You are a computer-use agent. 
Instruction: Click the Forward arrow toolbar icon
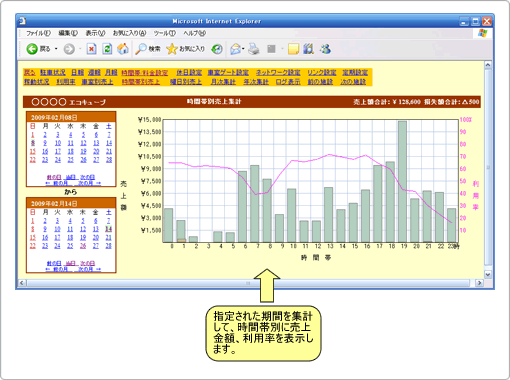(69, 49)
